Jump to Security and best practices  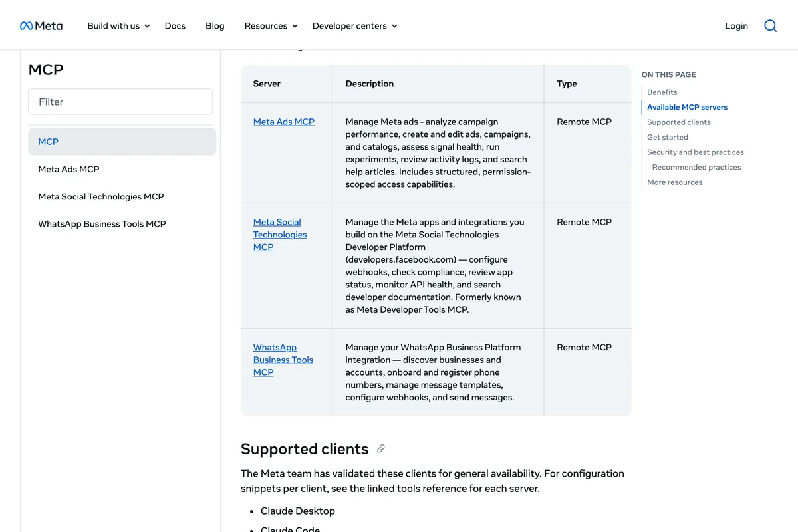[x=695, y=152]
